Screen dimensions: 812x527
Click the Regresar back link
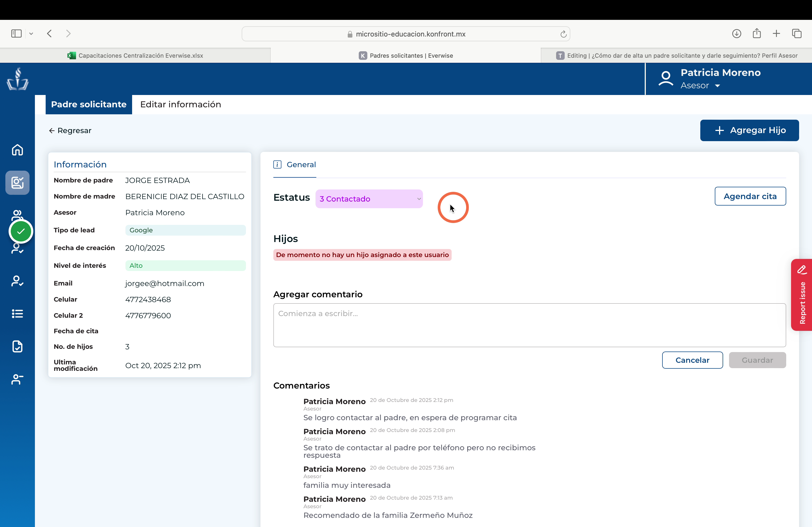(70, 131)
